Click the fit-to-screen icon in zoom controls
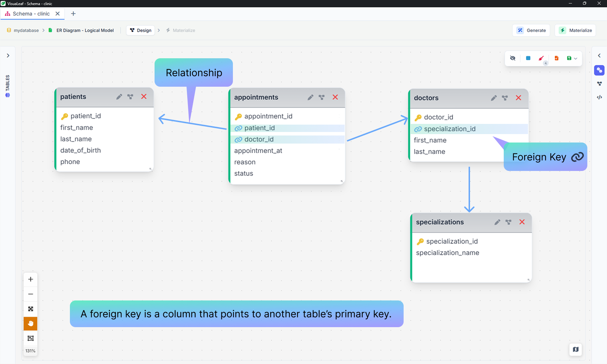This screenshot has height=364, width=607. (x=31, y=309)
